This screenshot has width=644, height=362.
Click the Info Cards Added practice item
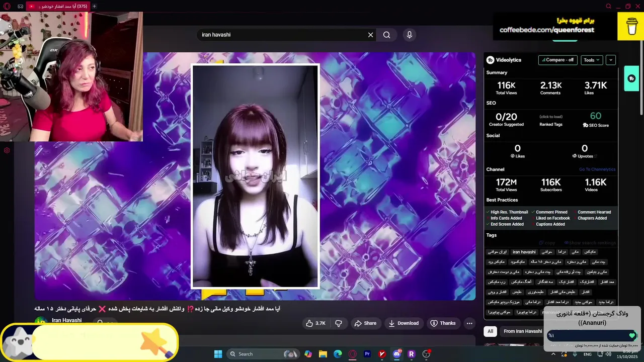(505, 218)
